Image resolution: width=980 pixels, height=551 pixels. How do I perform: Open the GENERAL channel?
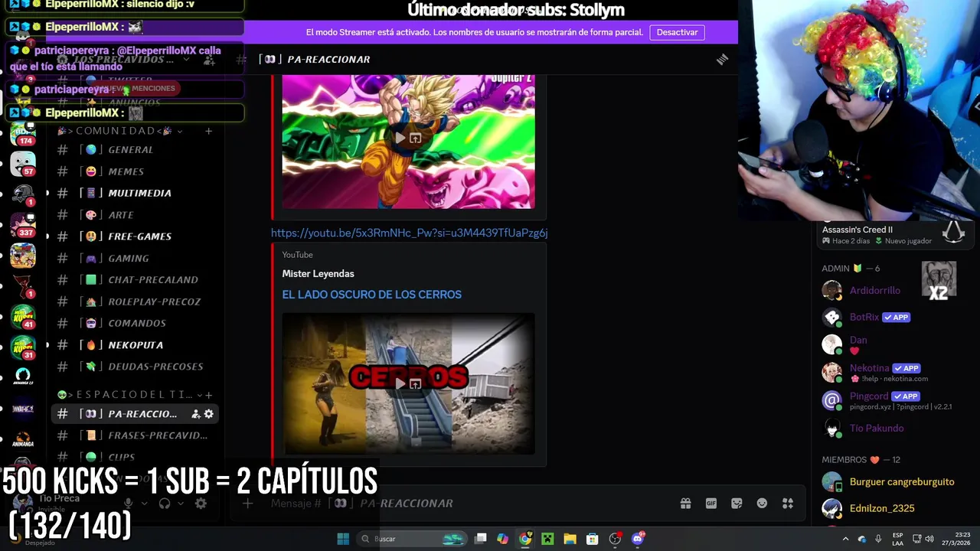(136, 150)
